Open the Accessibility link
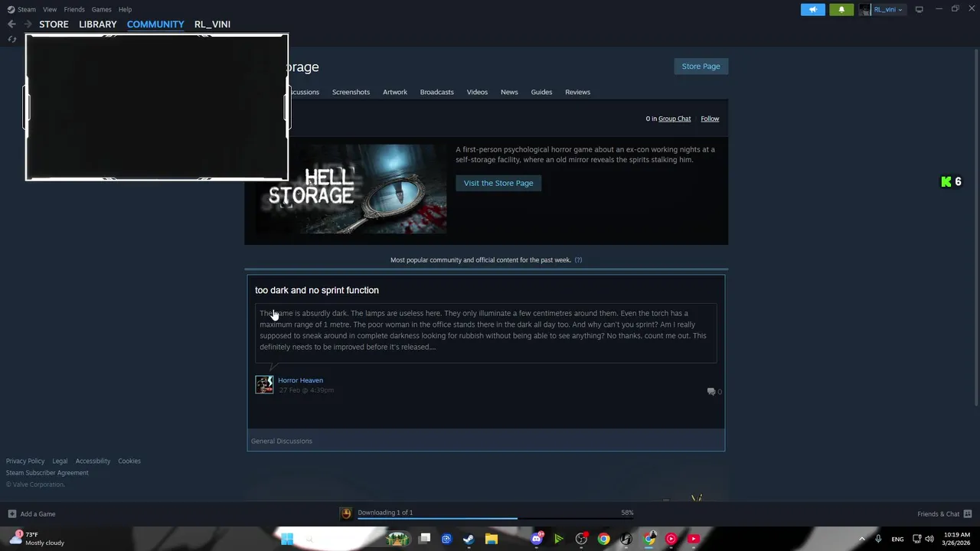980x551 pixels. point(93,461)
